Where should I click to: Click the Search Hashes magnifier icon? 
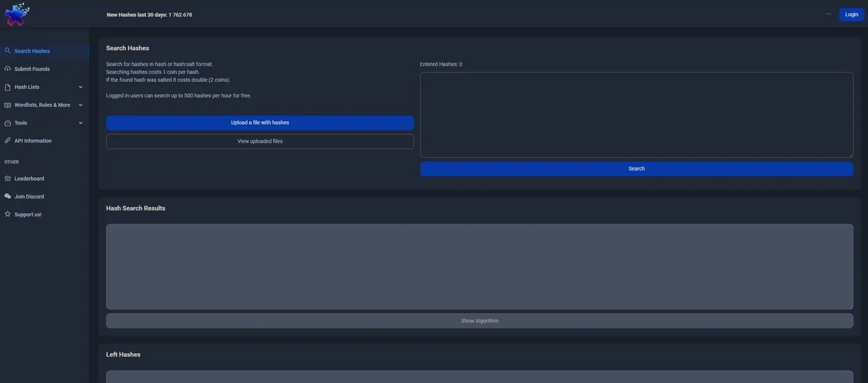point(7,51)
